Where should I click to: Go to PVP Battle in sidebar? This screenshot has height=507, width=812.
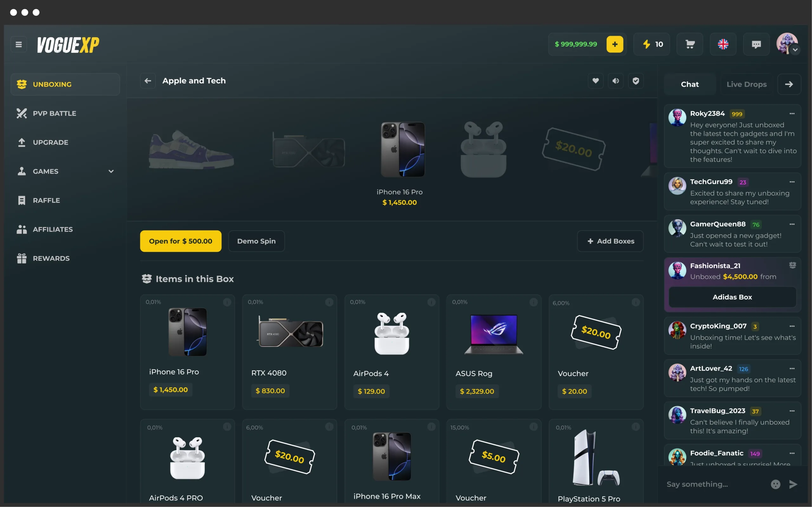[x=54, y=113]
